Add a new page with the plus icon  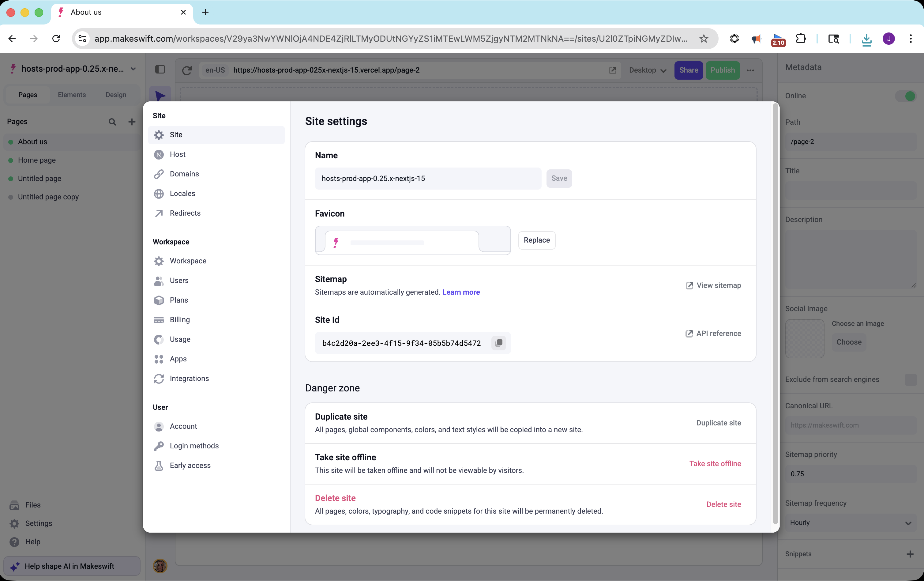point(132,122)
